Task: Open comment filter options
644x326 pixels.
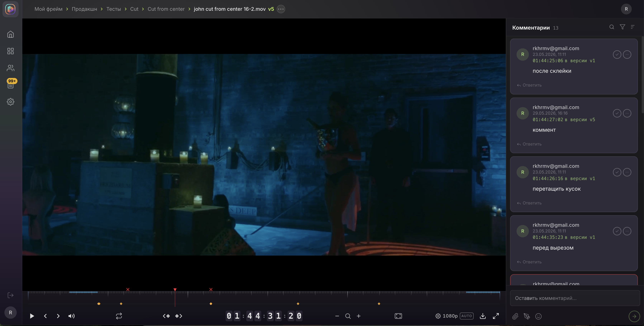Action: point(623,27)
